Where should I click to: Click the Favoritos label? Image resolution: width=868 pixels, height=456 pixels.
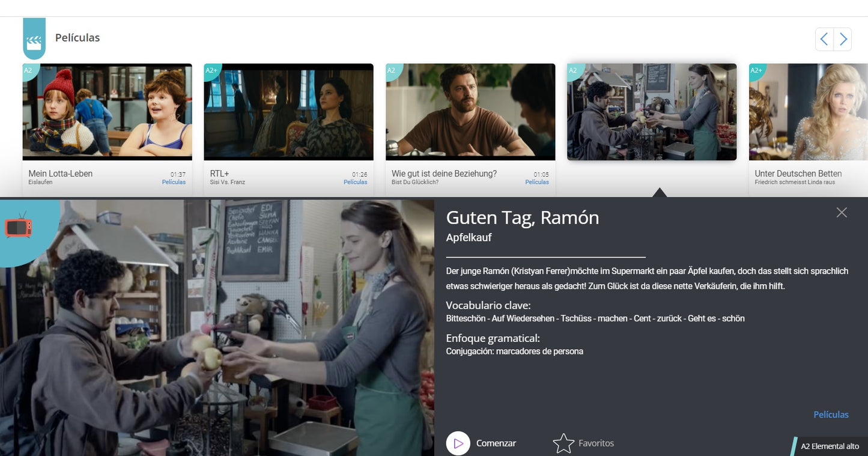[x=596, y=443]
